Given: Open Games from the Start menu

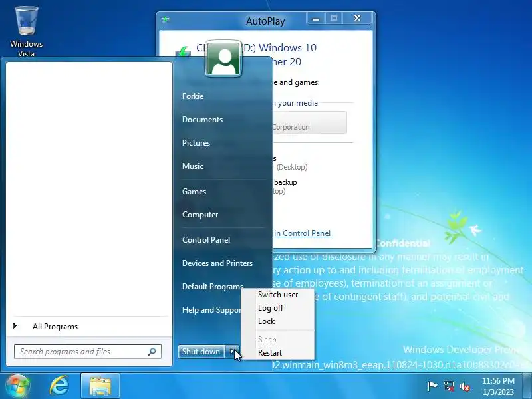Looking at the screenshot, I should pyautogui.click(x=194, y=192).
